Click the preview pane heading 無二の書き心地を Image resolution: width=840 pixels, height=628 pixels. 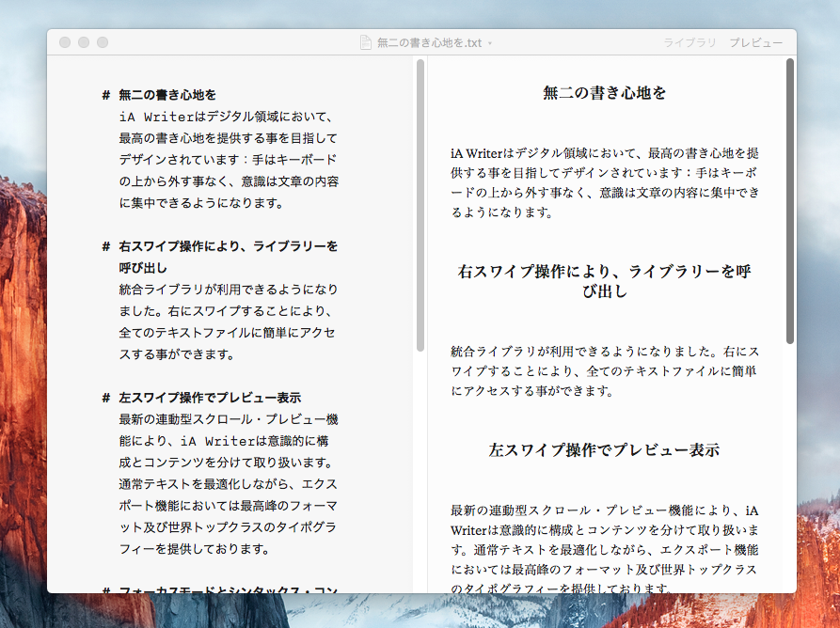(x=605, y=93)
